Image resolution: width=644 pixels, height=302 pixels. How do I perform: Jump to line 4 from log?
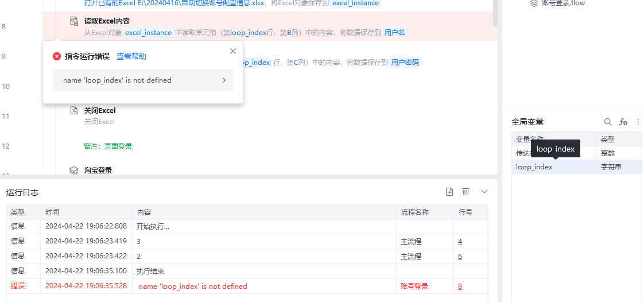460,242
